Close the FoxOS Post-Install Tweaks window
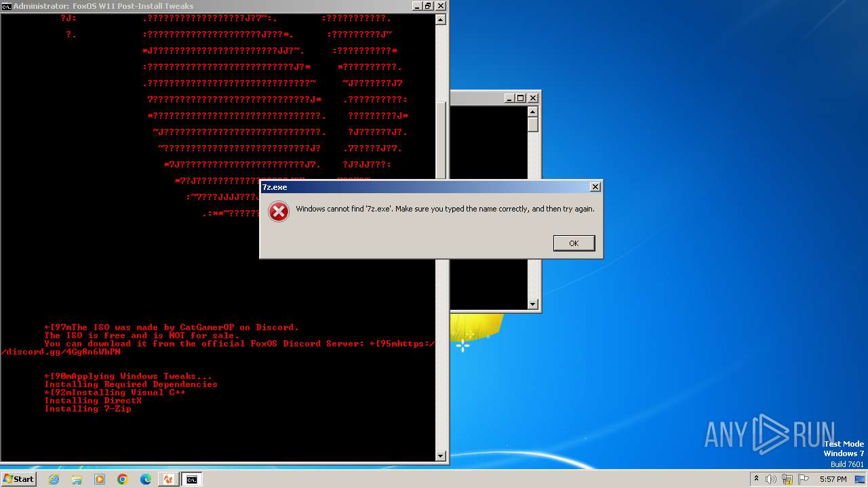This screenshot has width=868, height=488. tap(441, 6)
